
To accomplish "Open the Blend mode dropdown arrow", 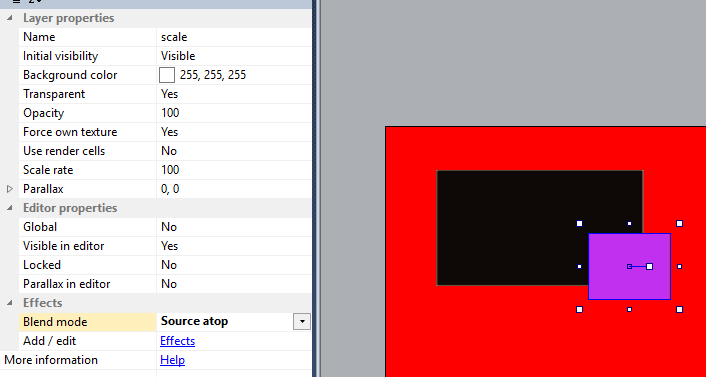I will click(x=302, y=322).
